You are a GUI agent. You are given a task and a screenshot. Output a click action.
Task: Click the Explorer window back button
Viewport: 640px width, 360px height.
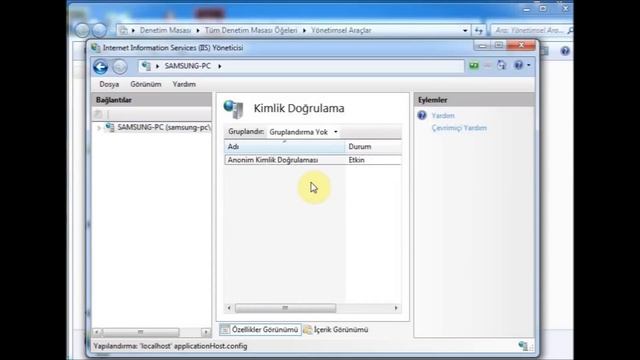tap(82, 30)
